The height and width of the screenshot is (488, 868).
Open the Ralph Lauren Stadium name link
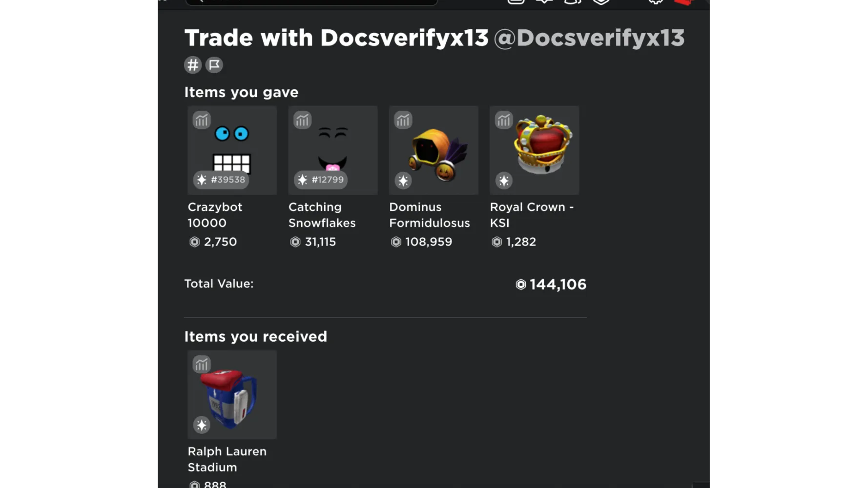pos(227,459)
